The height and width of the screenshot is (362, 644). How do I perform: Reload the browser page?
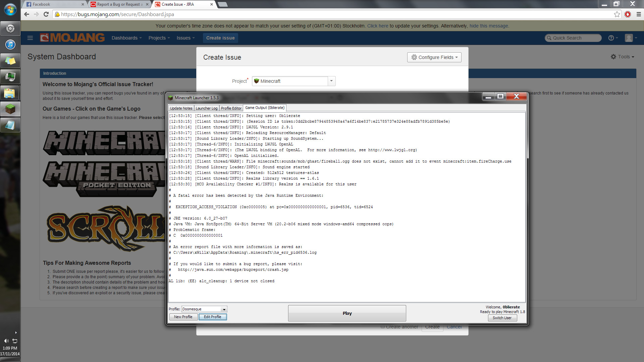pos(46,14)
